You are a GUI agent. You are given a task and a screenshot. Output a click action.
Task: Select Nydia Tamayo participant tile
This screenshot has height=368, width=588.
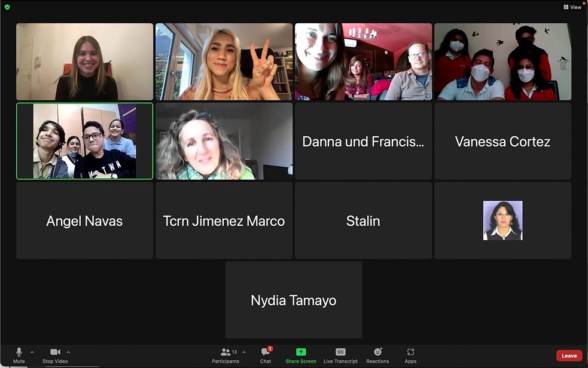tap(294, 300)
